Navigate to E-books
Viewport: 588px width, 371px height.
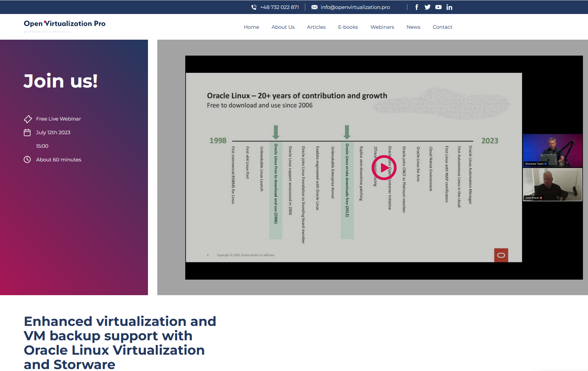coord(348,27)
